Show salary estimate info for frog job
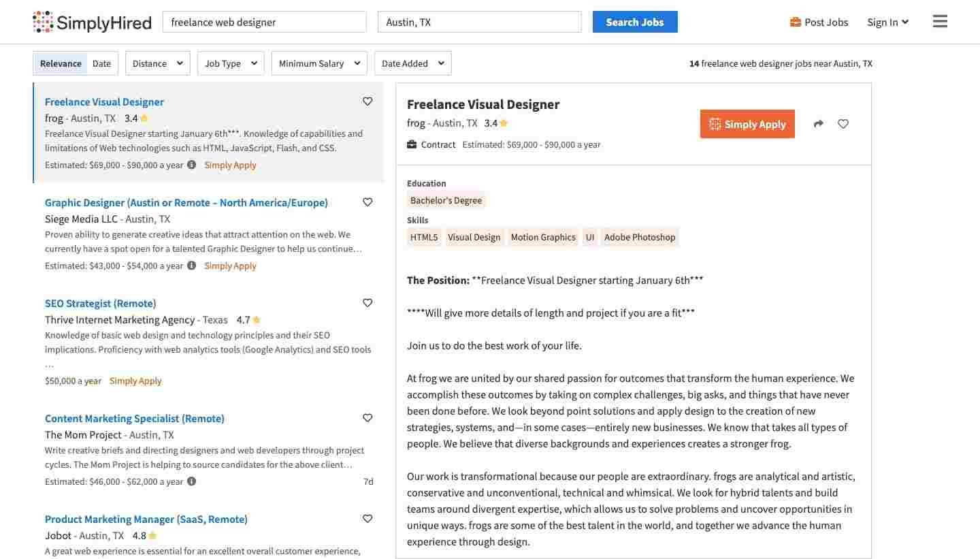980x559 pixels. click(192, 165)
